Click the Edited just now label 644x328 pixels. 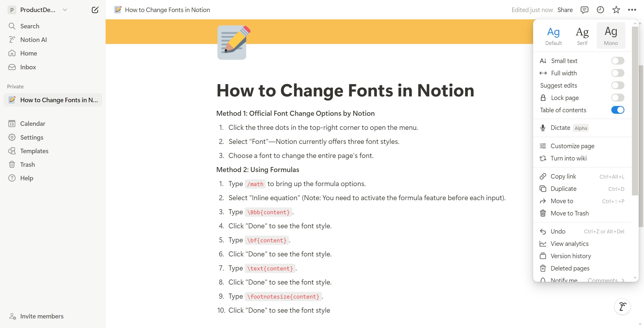(532, 10)
